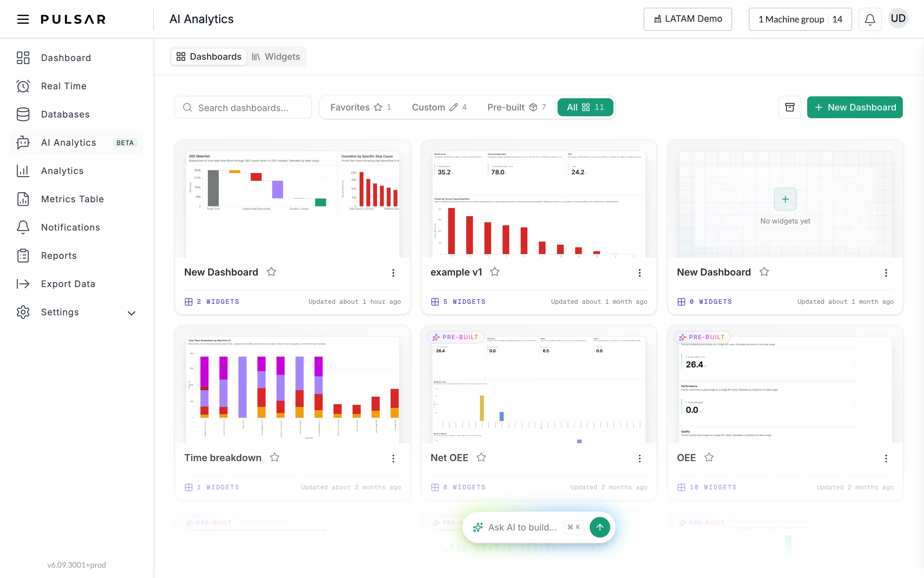This screenshot has height=578, width=924.
Task: Click the PULSAR logo
Action: pyautogui.click(x=73, y=19)
